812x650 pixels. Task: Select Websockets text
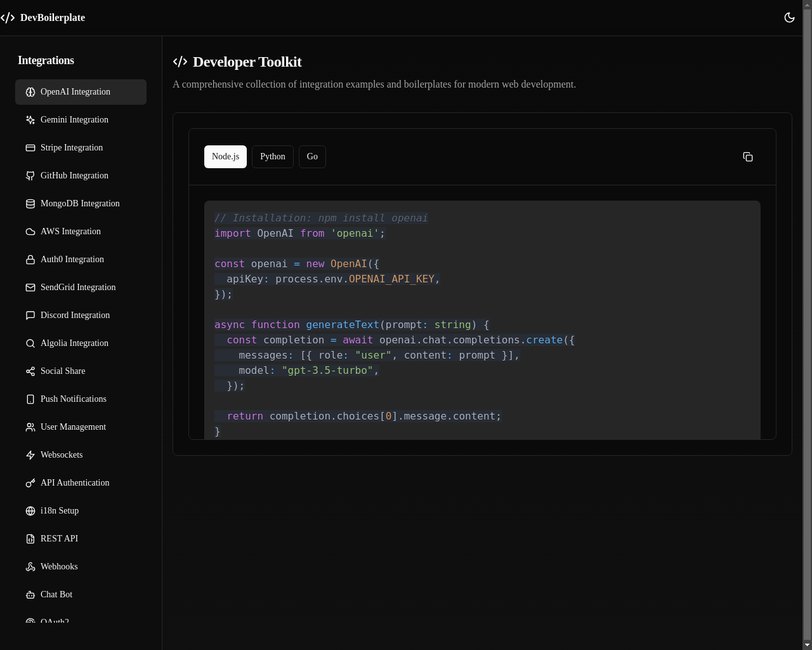(x=62, y=455)
